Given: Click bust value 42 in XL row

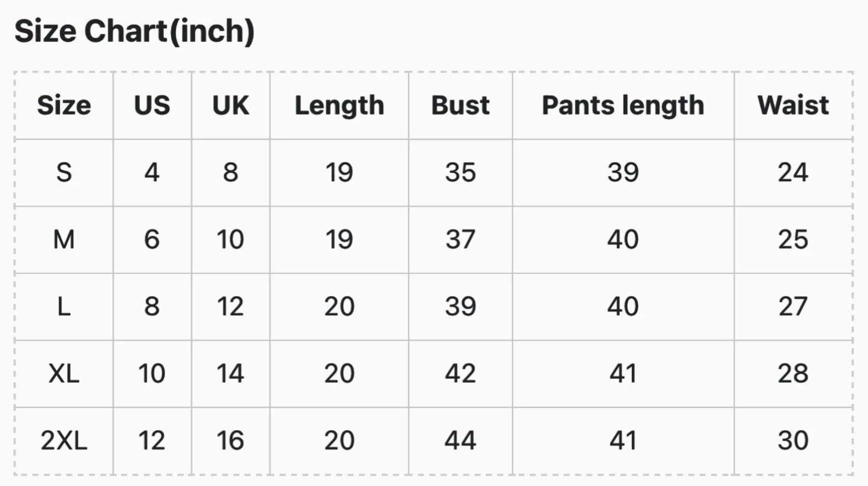Looking at the screenshot, I should click(x=460, y=374).
